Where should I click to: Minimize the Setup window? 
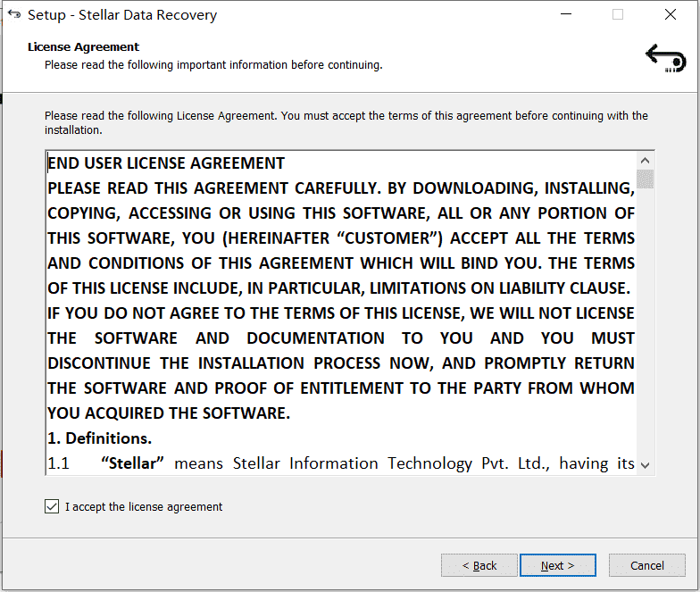tap(566, 14)
